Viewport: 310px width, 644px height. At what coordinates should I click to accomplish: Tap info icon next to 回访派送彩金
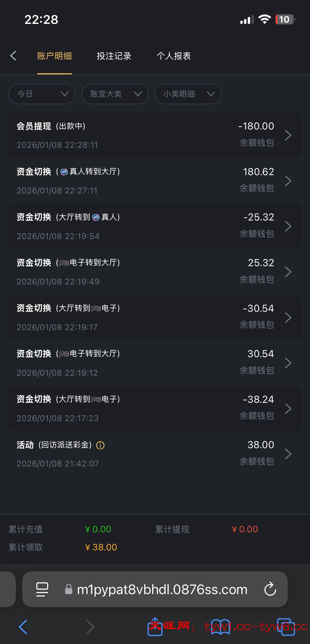[100, 445]
